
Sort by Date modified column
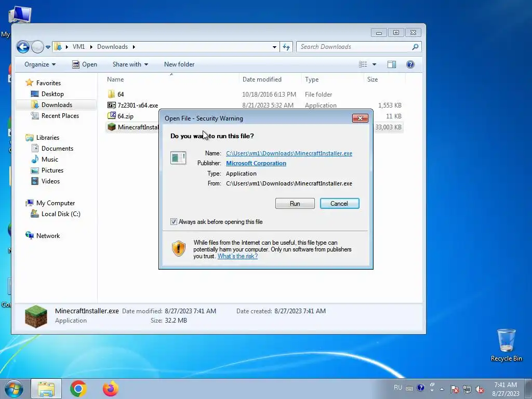click(x=262, y=79)
